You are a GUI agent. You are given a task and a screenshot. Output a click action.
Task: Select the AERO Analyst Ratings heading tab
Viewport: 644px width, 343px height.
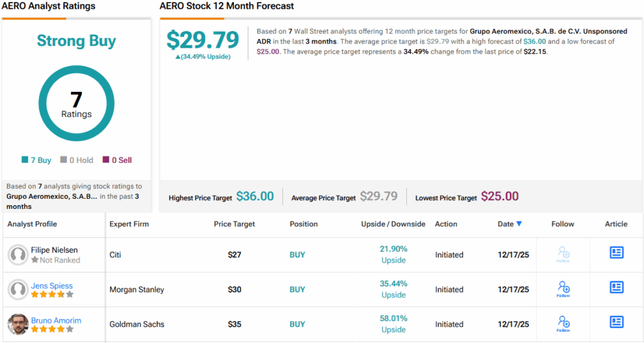click(x=49, y=6)
